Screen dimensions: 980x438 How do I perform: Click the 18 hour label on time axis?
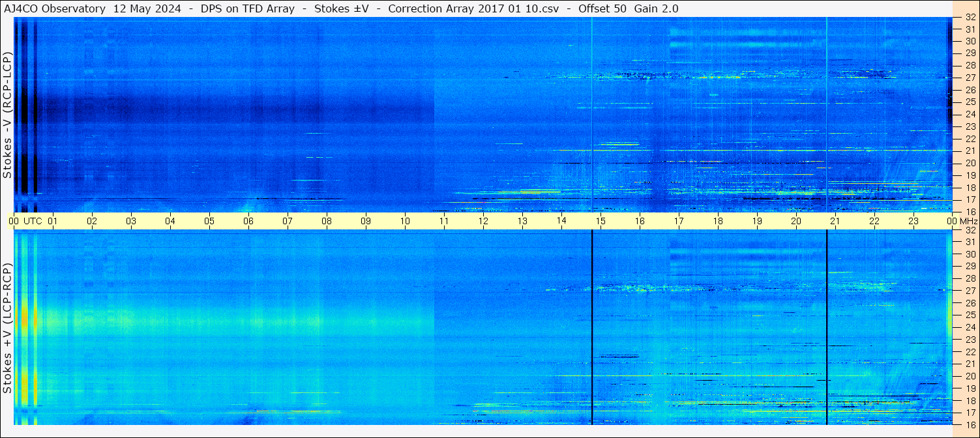[718, 221]
